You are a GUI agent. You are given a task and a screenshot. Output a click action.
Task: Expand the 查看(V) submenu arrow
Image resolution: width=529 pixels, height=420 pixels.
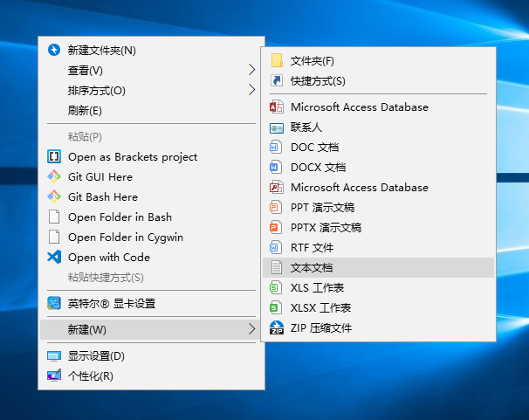pyautogui.click(x=252, y=70)
